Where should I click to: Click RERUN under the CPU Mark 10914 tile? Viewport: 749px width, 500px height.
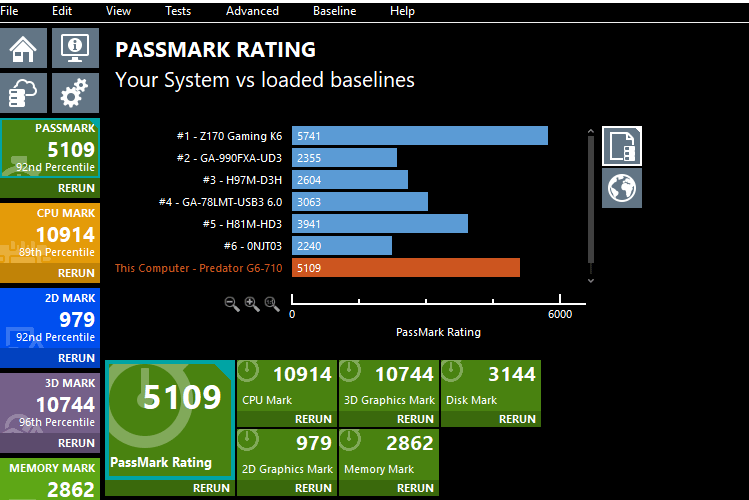[x=313, y=419]
